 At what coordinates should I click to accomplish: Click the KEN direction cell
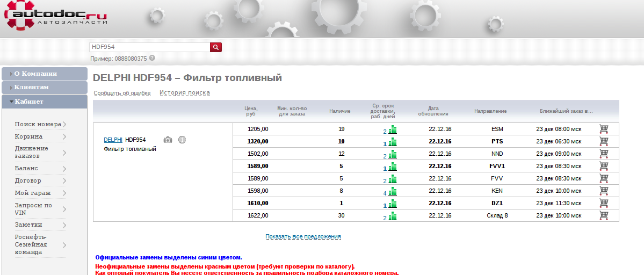point(497,191)
